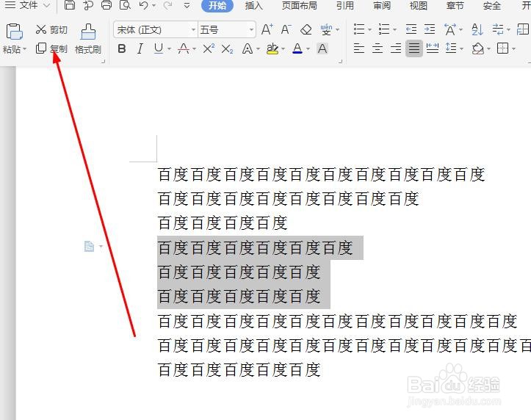Image resolution: width=531 pixels, height=420 pixels.
Task: Toggle Italic formatting
Action: [x=140, y=49]
